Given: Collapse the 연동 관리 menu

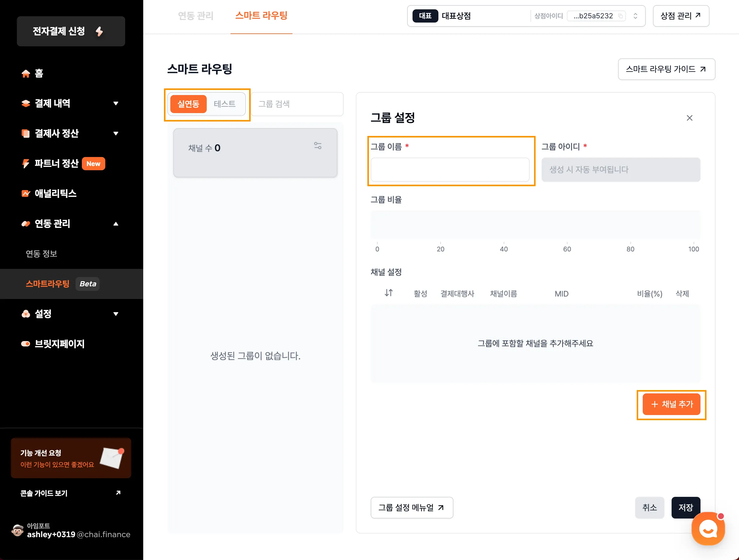Looking at the screenshot, I should pos(116,223).
